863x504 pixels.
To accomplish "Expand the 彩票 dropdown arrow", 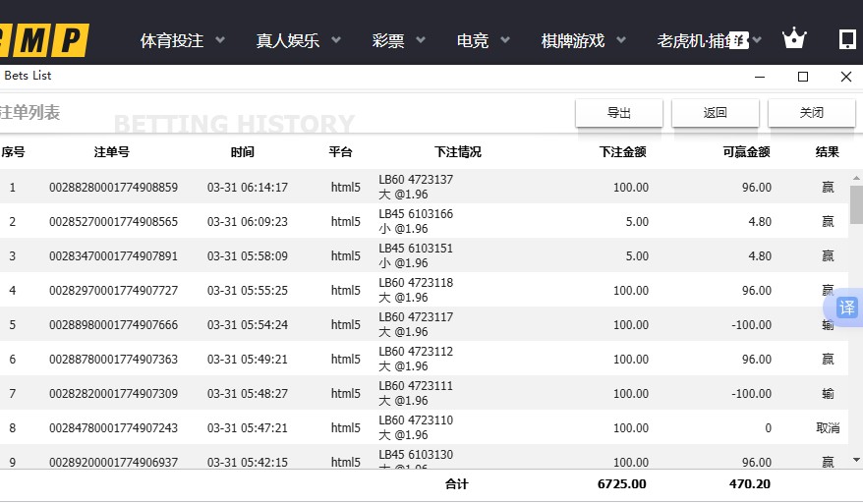I will 421,41.
